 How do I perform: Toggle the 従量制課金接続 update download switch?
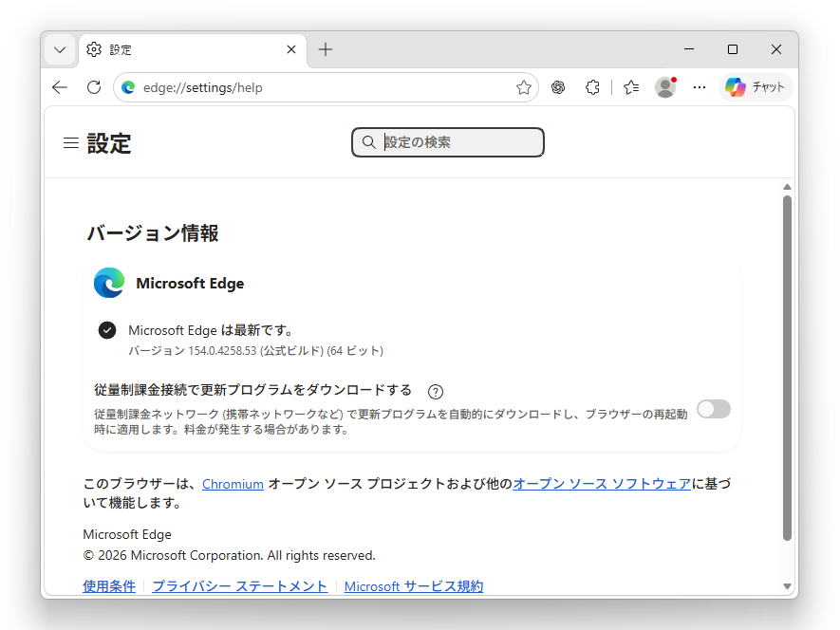pos(714,409)
